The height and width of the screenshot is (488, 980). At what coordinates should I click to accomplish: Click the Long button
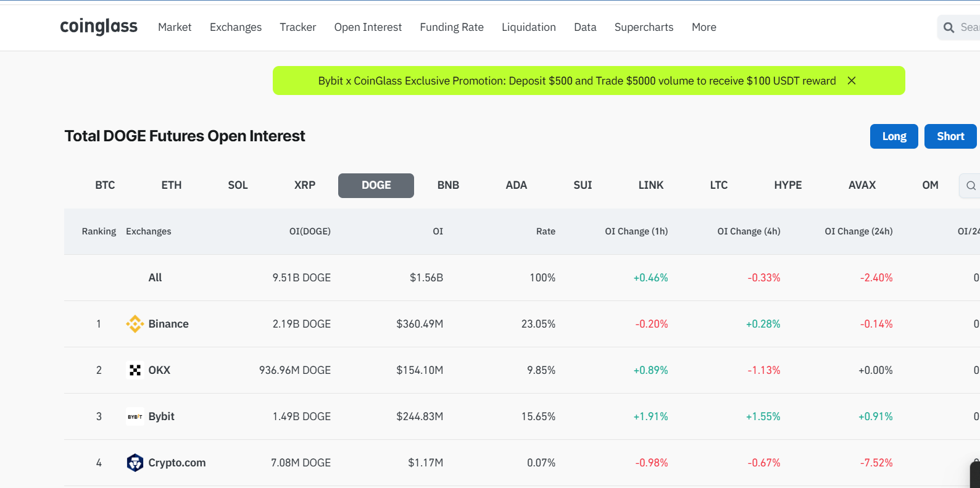coord(894,136)
